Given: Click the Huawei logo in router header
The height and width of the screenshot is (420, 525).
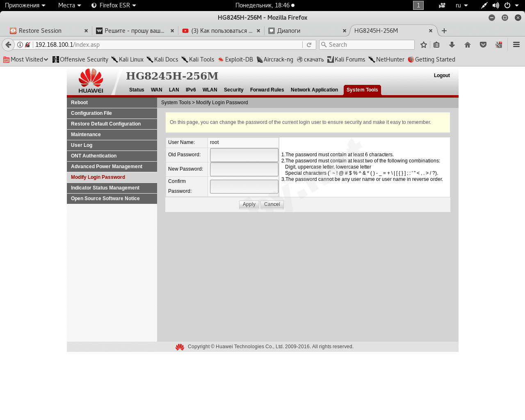Looking at the screenshot, I should click(x=91, y=81).
